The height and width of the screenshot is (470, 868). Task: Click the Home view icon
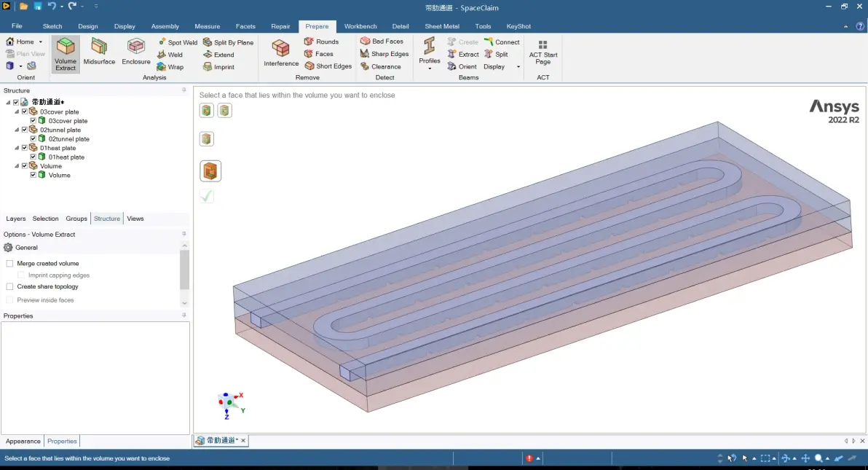tap(10, 42)
